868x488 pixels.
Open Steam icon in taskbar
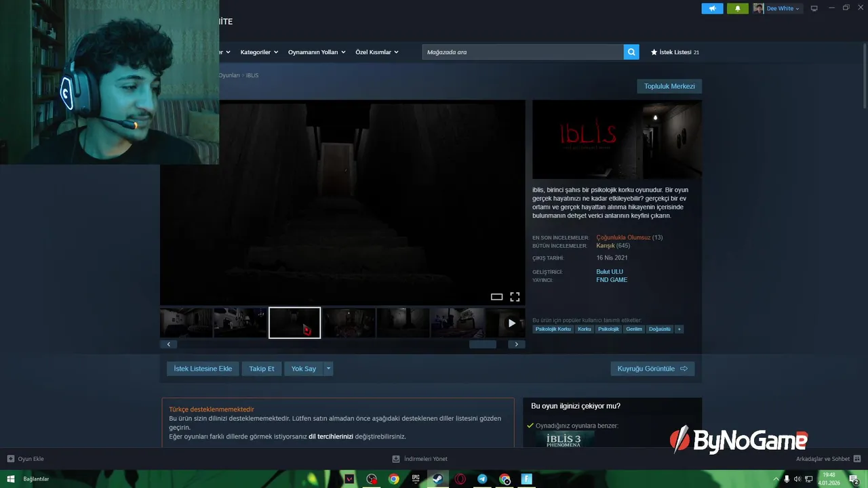tap(438, 479)
